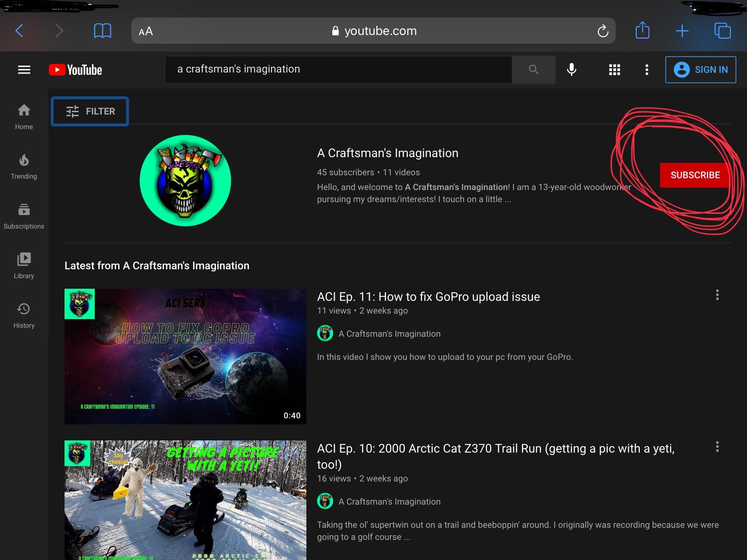Screen dimensions: 747x560
Task: Click the YouTube logo
Action: 76,70
